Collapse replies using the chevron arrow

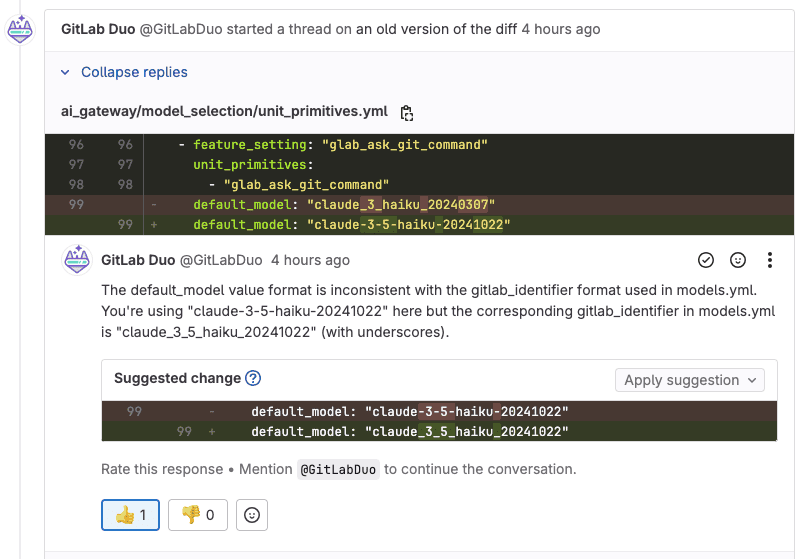[65, 72]
